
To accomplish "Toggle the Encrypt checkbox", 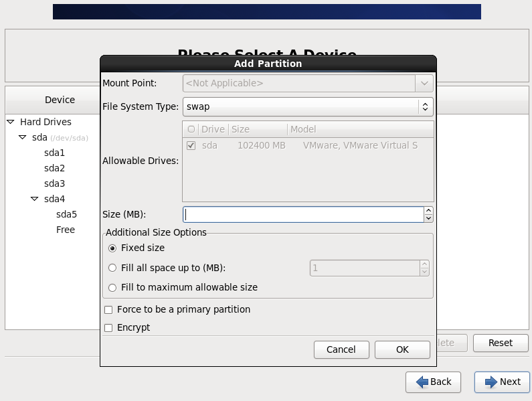I will tap(109, 327).
